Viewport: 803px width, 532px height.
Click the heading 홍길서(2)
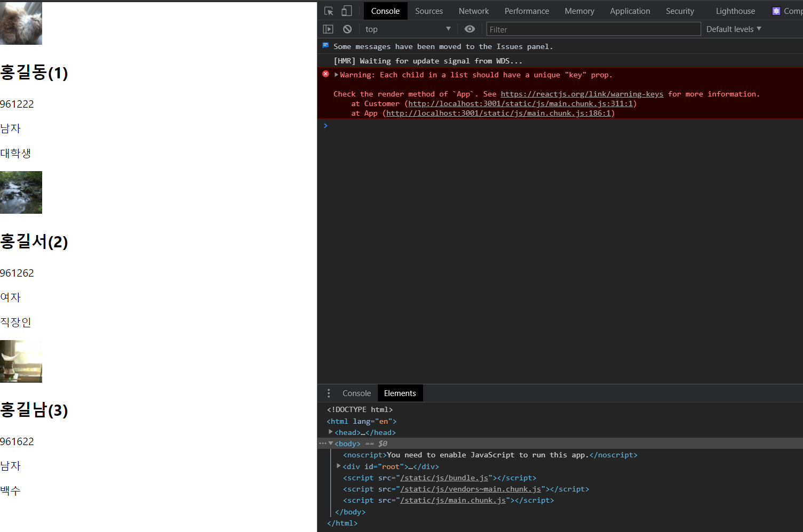[34, 241]
